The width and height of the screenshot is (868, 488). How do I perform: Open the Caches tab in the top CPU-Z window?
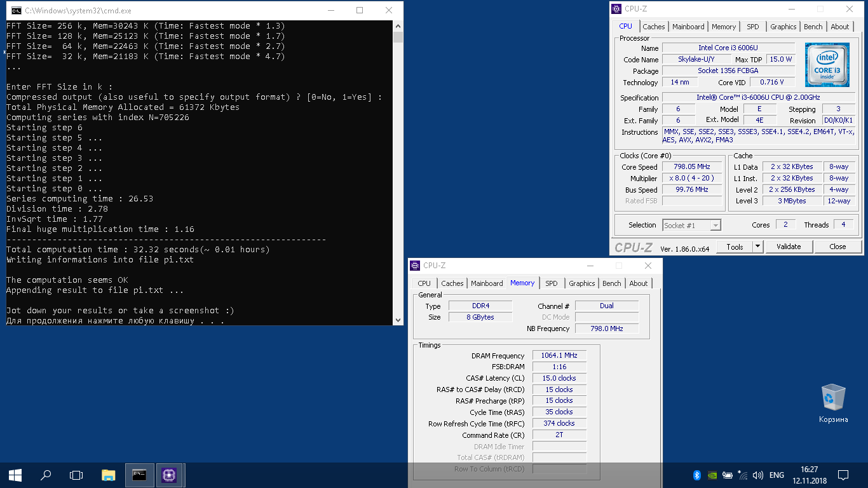[x=653, y=27]
